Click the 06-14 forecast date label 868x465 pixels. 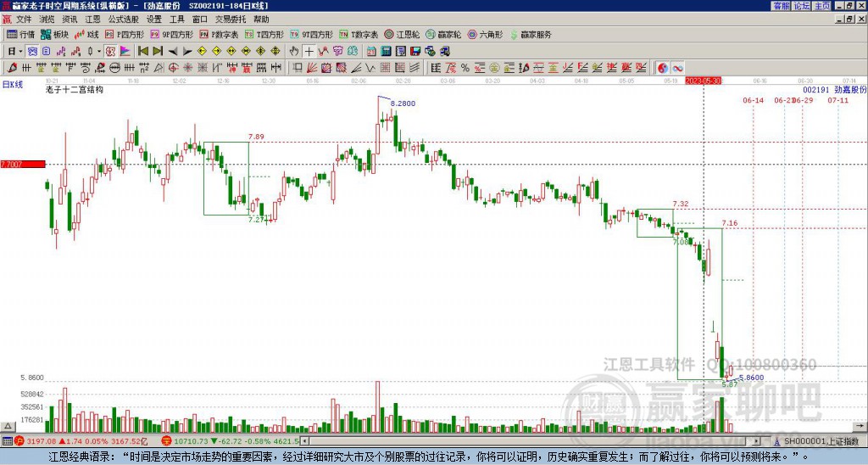click(x=753, y=100)
